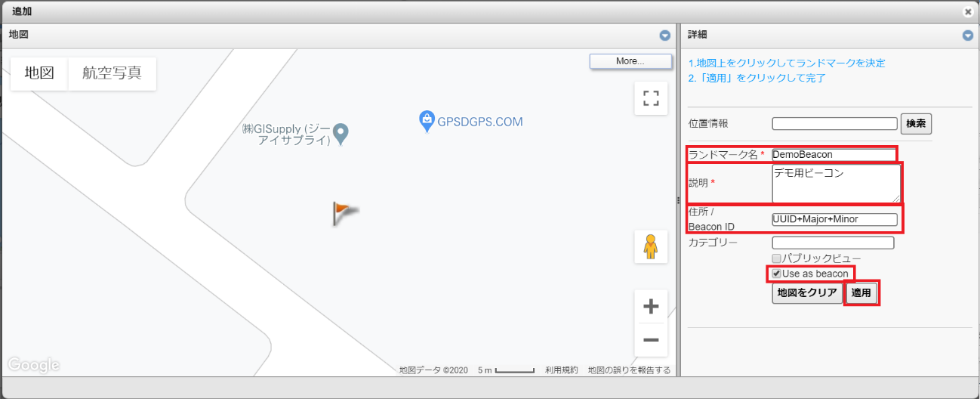Click the 地図をクリア button
980x399 pixels.
point(807,293)
